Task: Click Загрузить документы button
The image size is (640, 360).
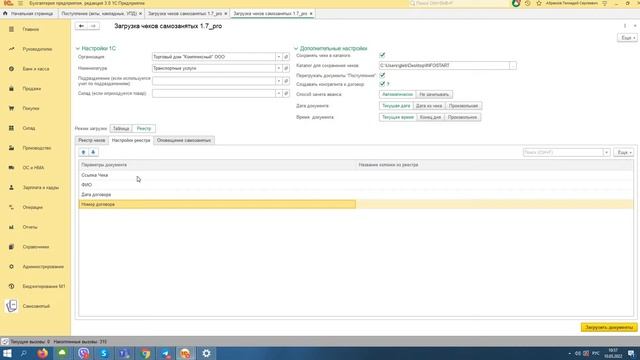Action: (609, 327)
